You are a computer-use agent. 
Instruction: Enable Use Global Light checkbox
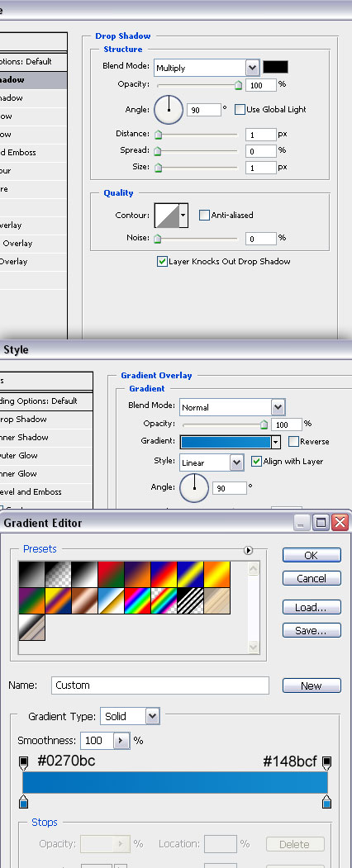pos(240,110)
